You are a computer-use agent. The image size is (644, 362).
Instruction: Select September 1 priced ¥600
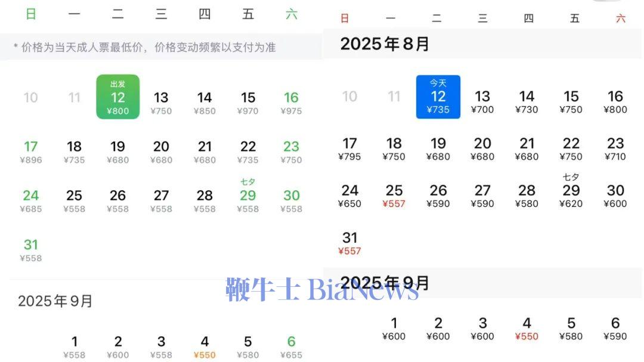(x=394, y=329)
